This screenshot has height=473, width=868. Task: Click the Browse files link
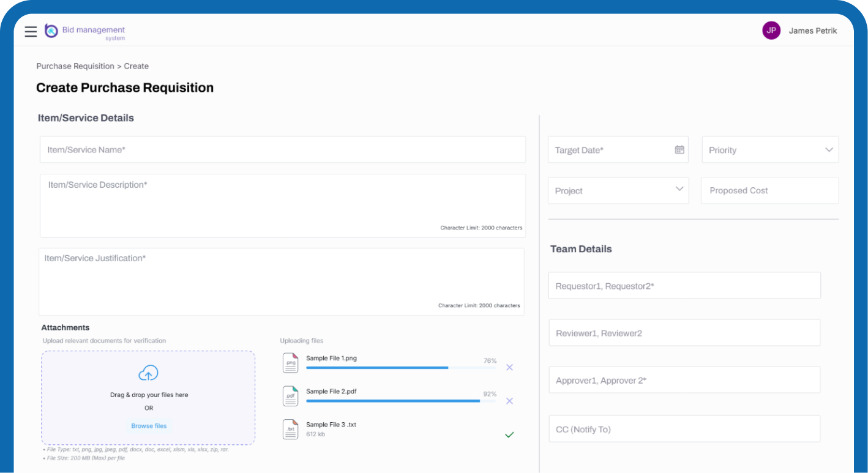148,425
